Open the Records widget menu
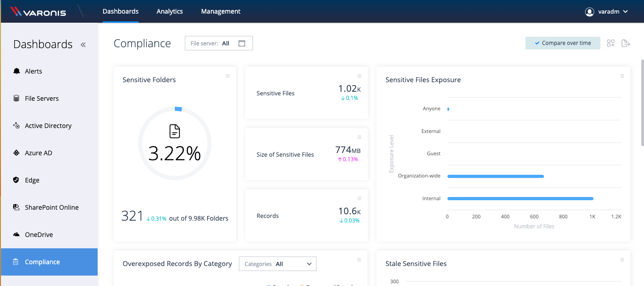The width and height of the screenshot is (644, 286). click(x=359, y=198)
